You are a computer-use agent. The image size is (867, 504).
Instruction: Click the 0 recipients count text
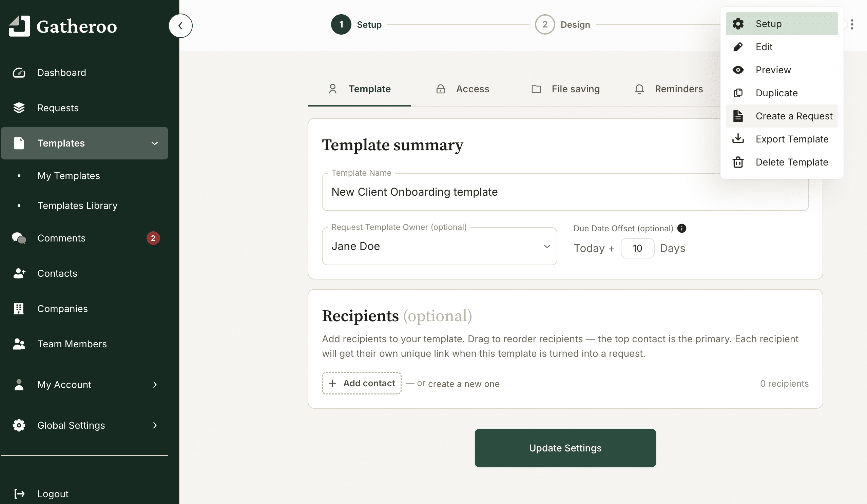[x=784, y=384]
